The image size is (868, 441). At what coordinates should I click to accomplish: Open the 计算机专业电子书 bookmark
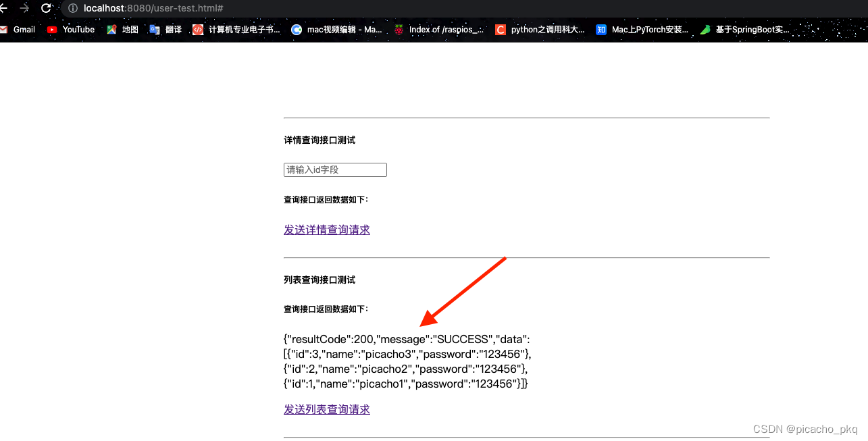(236, 30)
